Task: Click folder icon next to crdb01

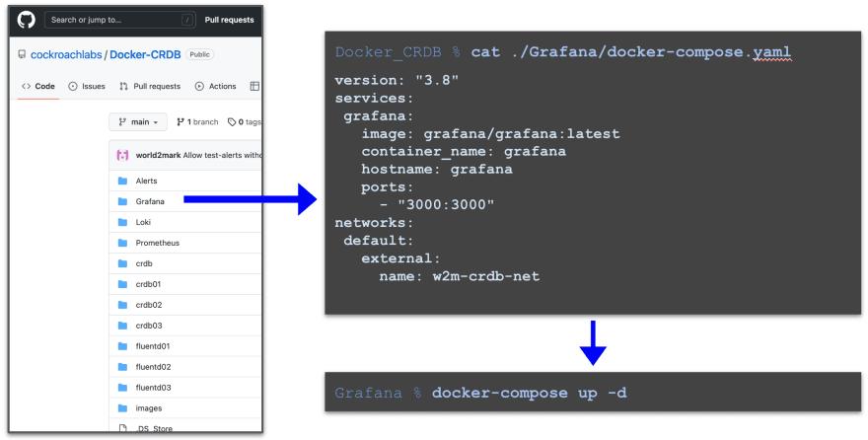Action: 122,284
